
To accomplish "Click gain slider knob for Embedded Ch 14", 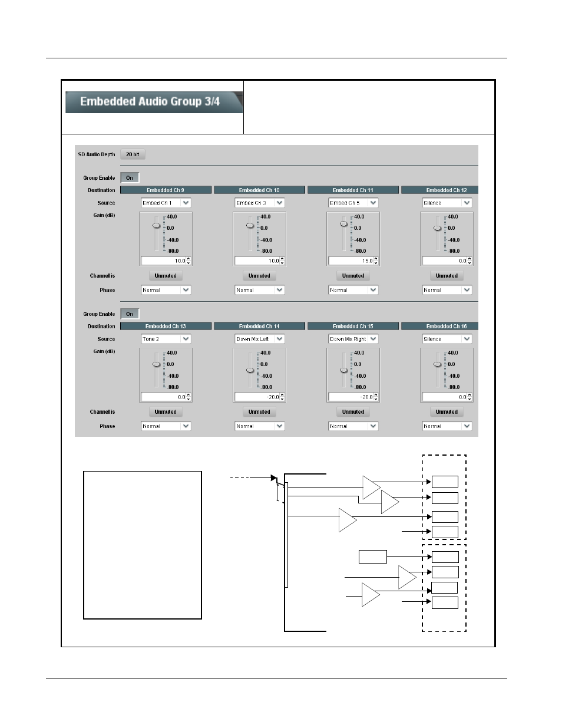I will (250, 370).
